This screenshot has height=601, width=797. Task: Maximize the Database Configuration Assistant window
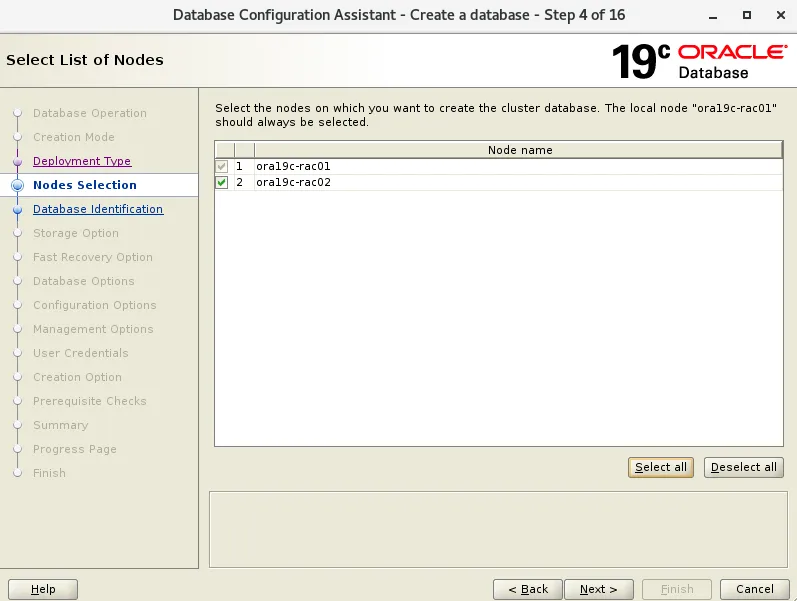747,15
